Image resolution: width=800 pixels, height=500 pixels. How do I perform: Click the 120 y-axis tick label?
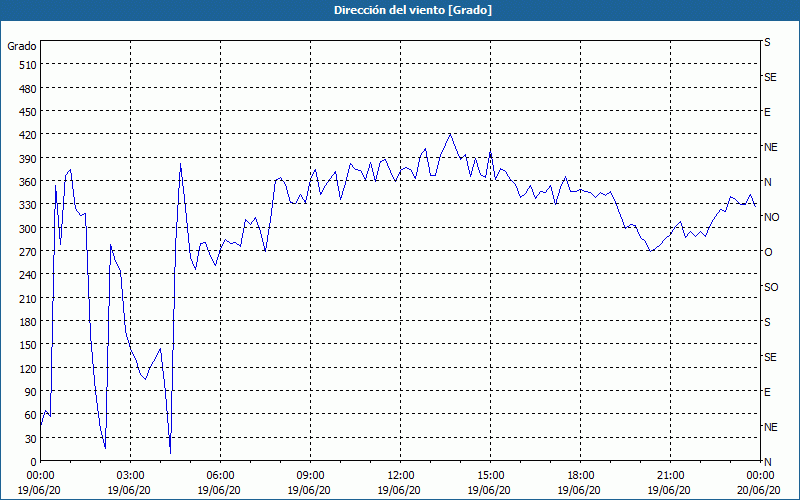click(28, 369)
